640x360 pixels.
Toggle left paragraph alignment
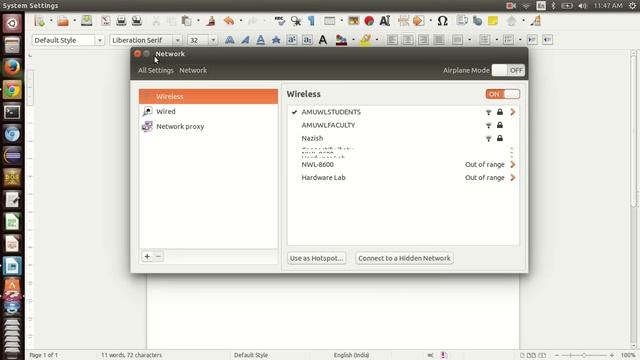pos(392,40)
